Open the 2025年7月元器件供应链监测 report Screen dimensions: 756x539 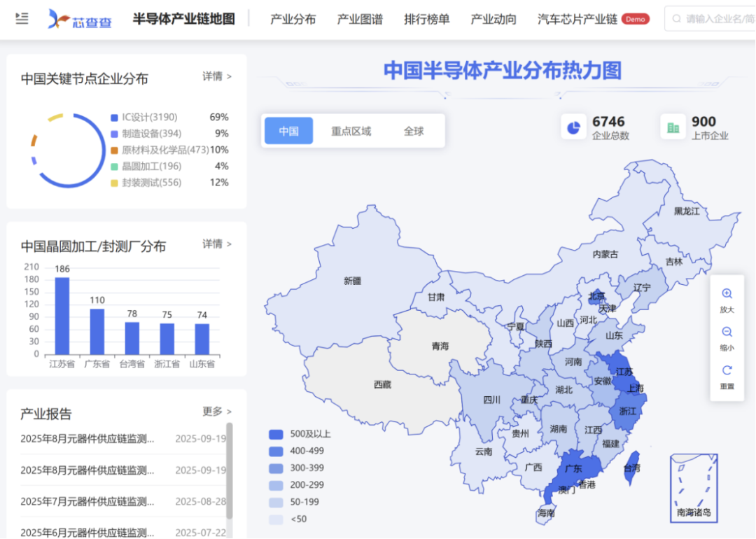(123, 501)
